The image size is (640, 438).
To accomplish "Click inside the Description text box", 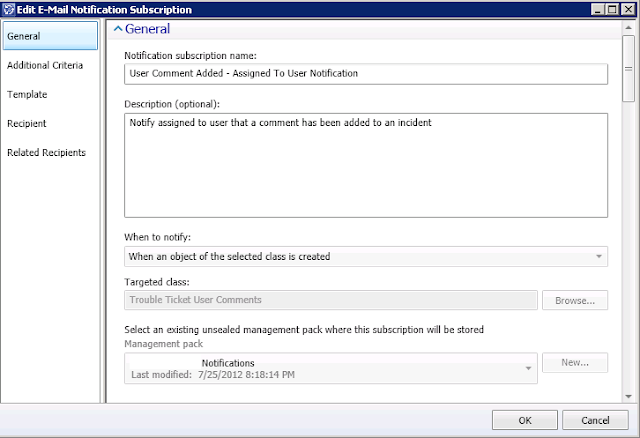I will point(365,164).
